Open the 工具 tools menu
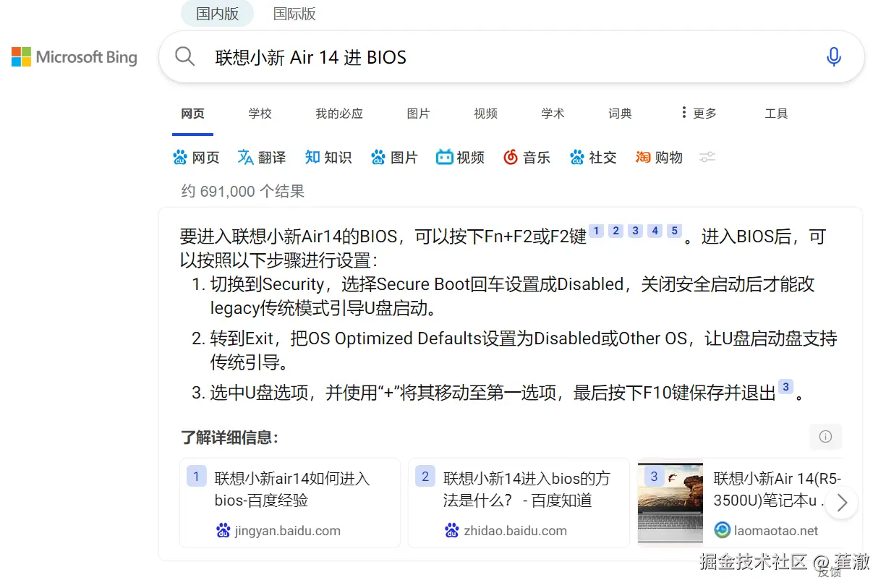Image resolution: width=886 pixels, height=588 pixels. pos(775,113)
